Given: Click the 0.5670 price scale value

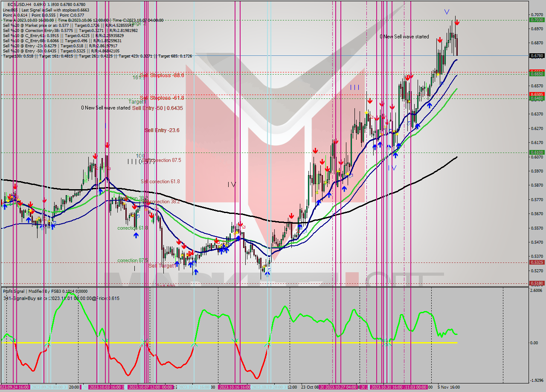Looking at the screenshot, I should [x=537, y=214].
